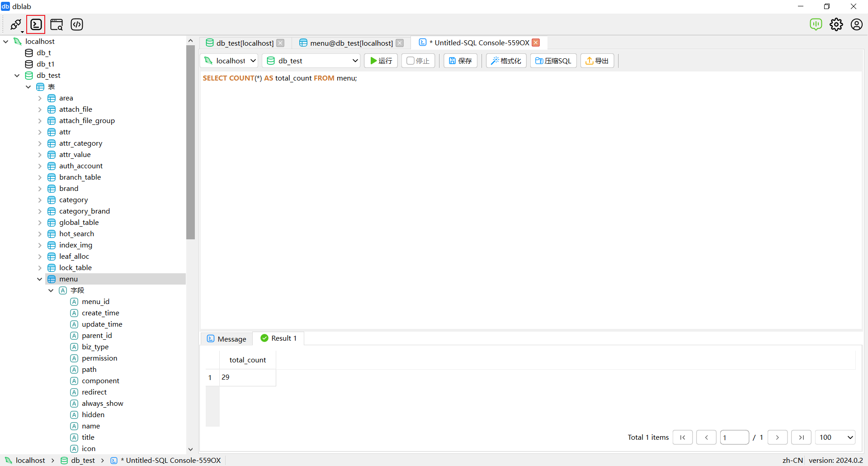Collapse the menu table node
Viewport: 868px width, 466px height.
pyautogui.click(x=40, y=279)
